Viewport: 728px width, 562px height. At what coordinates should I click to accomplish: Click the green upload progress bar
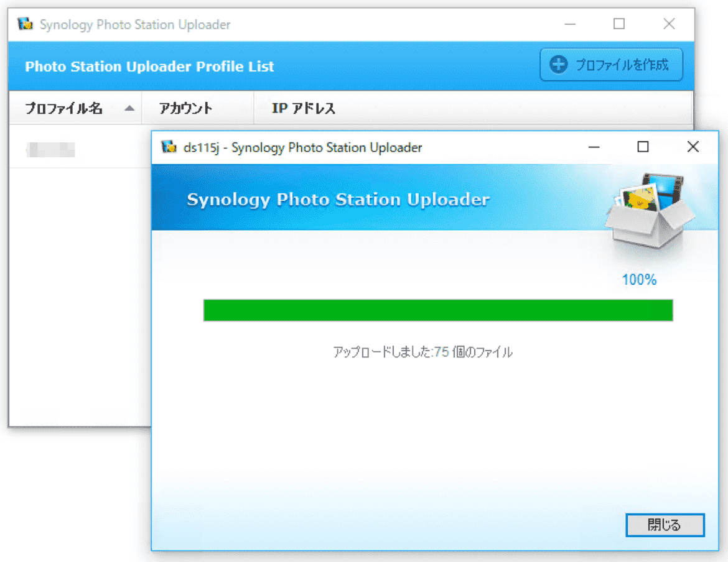pyautogui.click(x=438, y=310)
